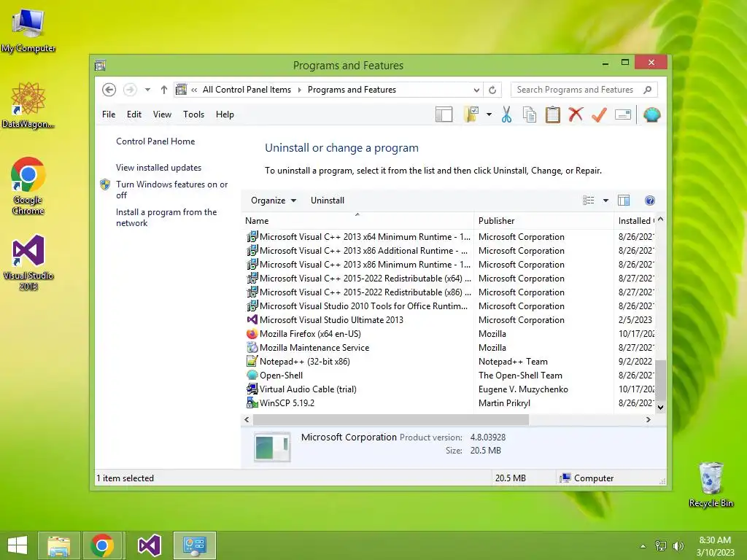The width and height of the screenshot is (747, 560).
Task: Click the Control Panel taskbar button
Action: point(194,545)
